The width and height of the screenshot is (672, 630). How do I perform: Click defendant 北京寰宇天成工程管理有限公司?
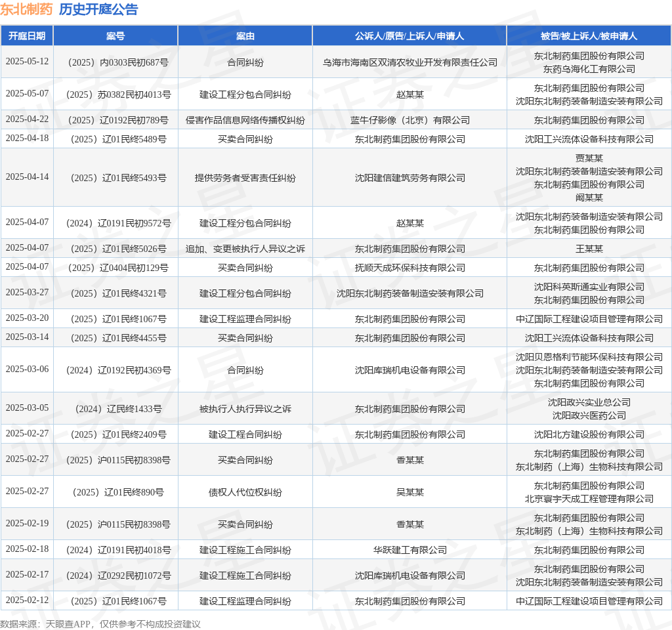(x=589, y=499)
